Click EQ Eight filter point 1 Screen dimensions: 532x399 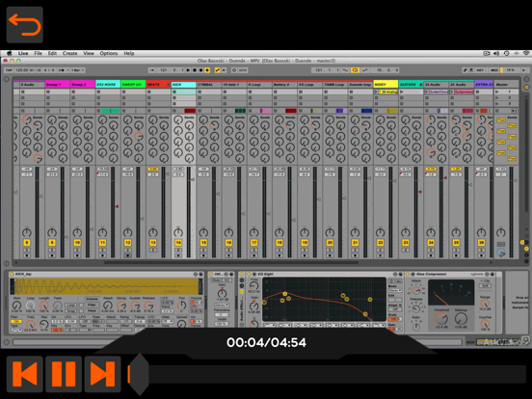tap(265, 303)
